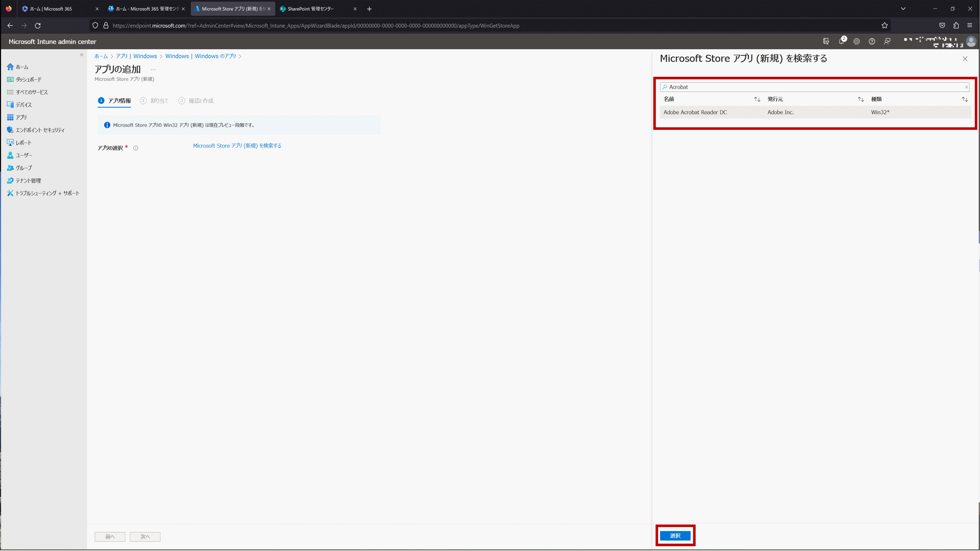This screenshot has height=551, width=980.
Task: Open レポート in the sidebar
Action: click(19, 143)
